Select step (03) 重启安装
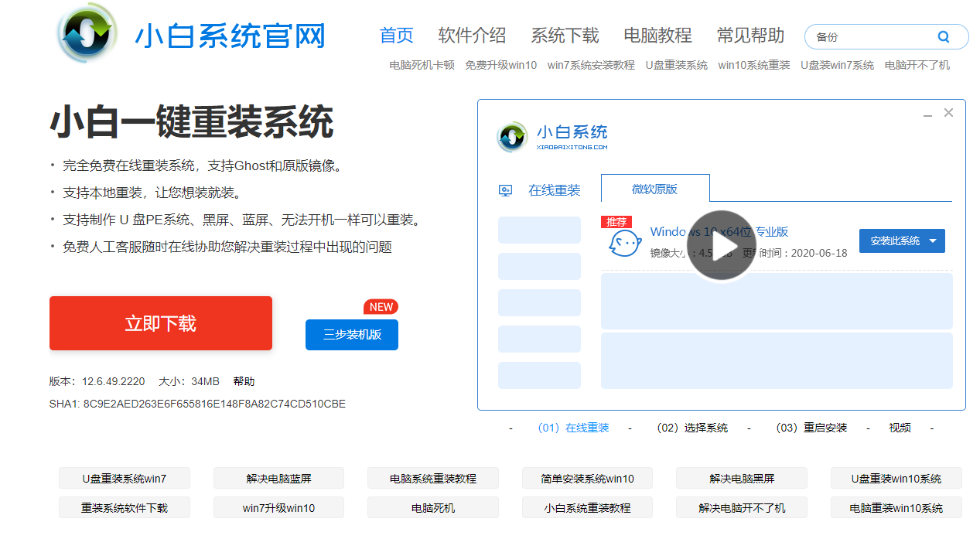Viewport: 980px width, 539px height. [x=811, y=428]
